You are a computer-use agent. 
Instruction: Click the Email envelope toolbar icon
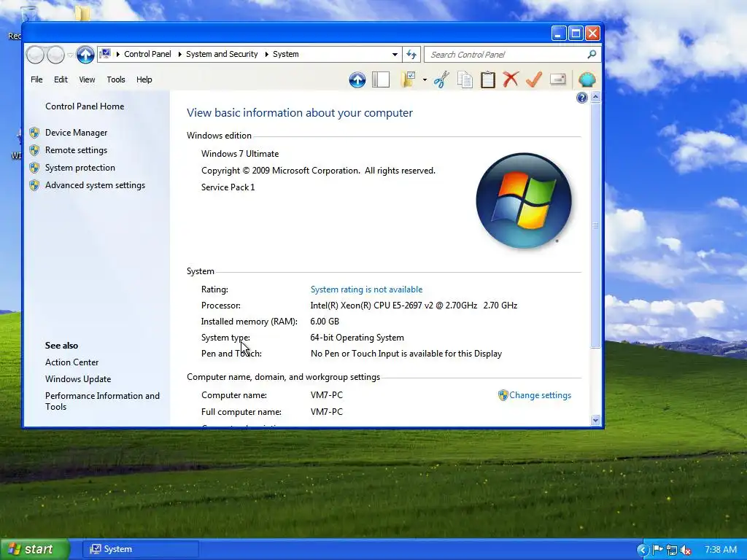point(557,79)
